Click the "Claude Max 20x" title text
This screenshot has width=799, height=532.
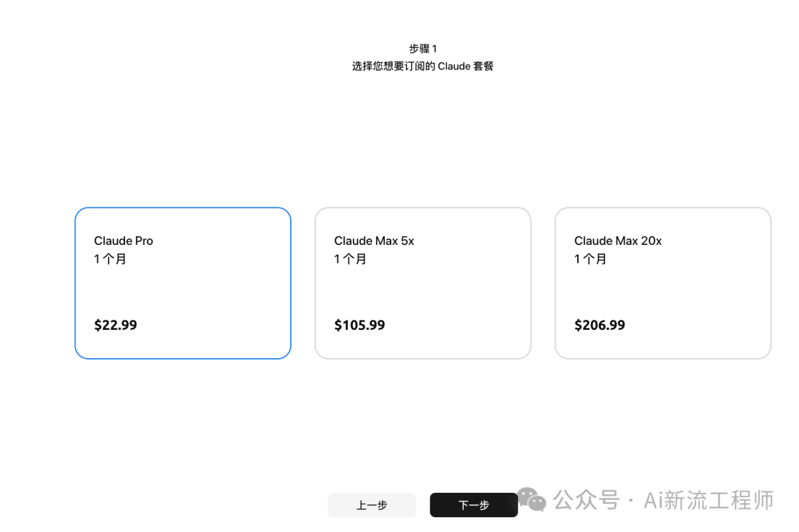[618, 240]
